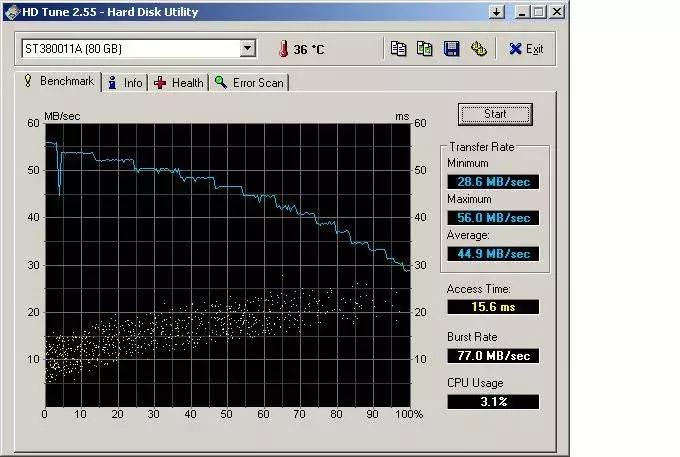Click the ms axis label on graph
The width and height of the screenshot is (680, 457).
(x=402, y=116)
